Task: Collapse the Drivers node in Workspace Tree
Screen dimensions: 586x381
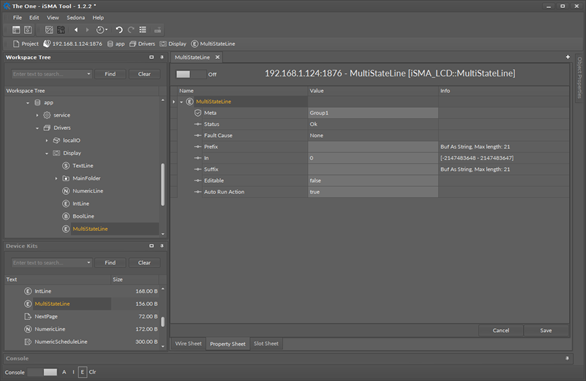Action: [x=37, y=128]
